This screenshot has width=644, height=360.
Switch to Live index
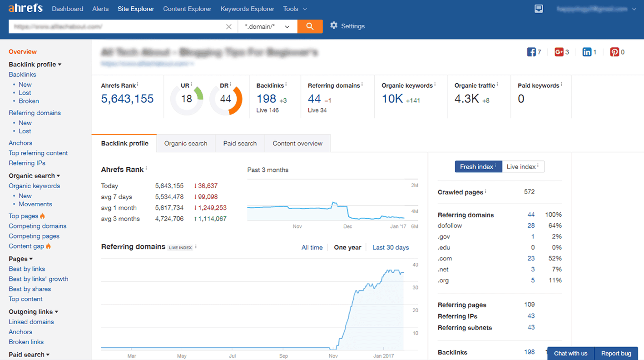click(x=523, y=167)
